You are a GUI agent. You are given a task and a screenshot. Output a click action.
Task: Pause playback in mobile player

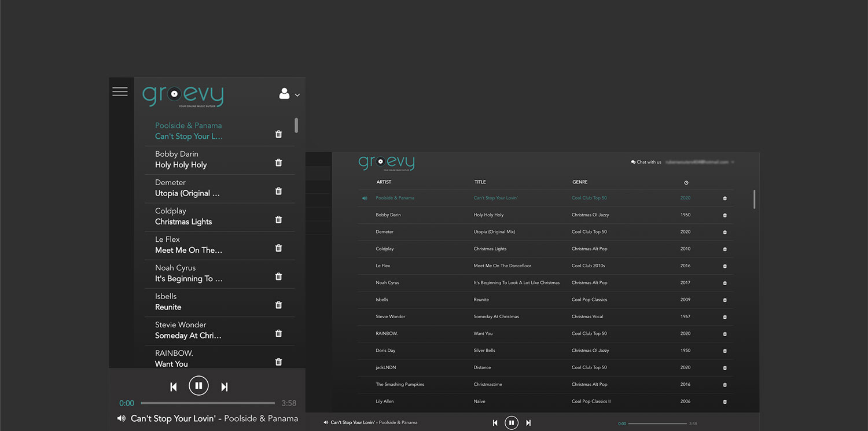tap(198, 385)
